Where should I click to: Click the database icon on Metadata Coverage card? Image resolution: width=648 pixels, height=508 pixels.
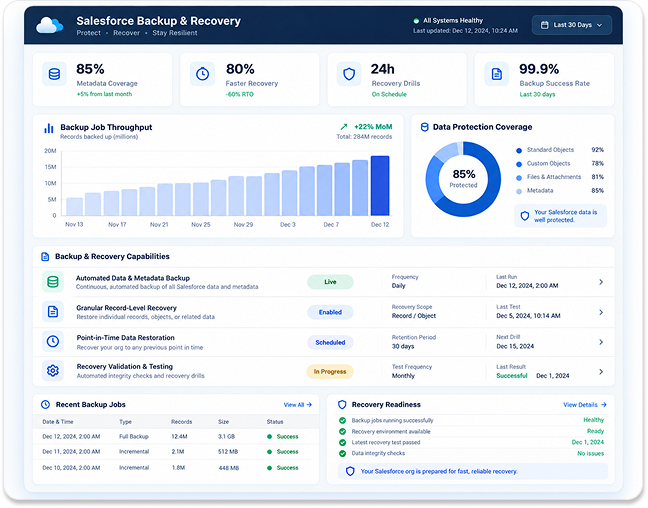(54, 74)
